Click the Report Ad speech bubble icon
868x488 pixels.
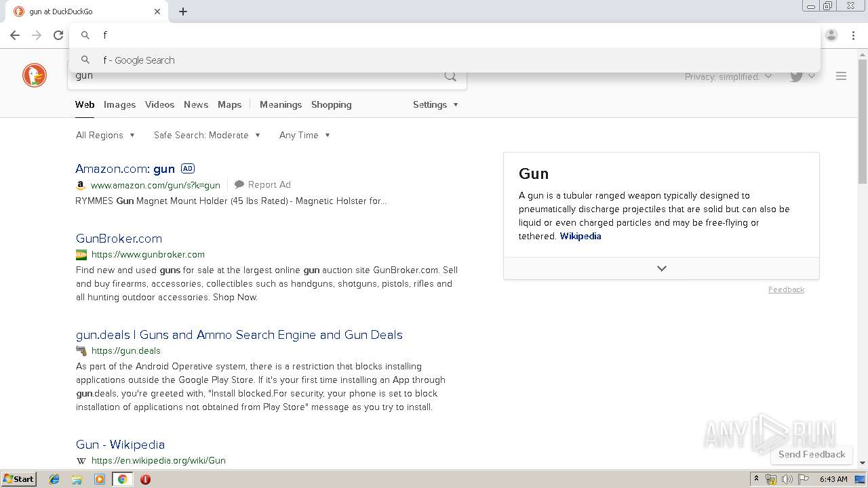239,184
